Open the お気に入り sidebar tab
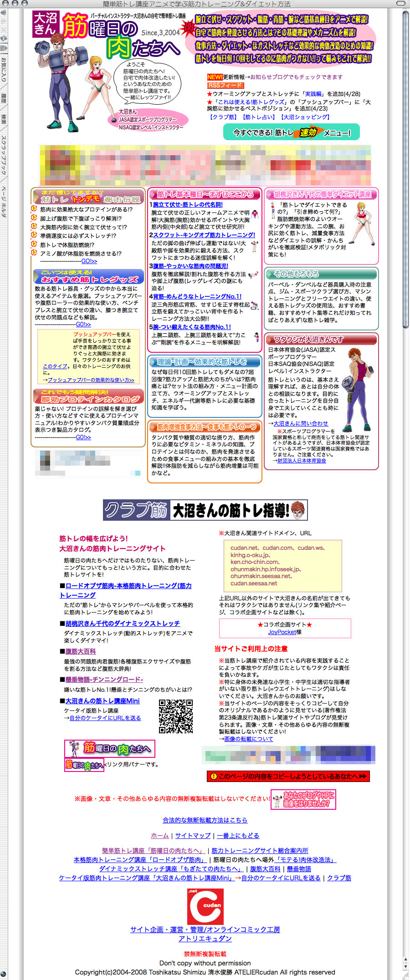 3,69
